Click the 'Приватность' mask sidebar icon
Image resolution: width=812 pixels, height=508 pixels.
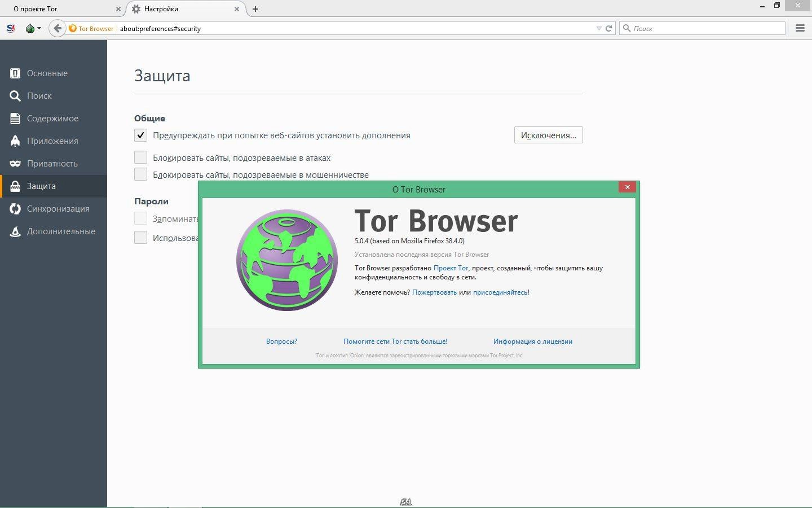point(15,164)
